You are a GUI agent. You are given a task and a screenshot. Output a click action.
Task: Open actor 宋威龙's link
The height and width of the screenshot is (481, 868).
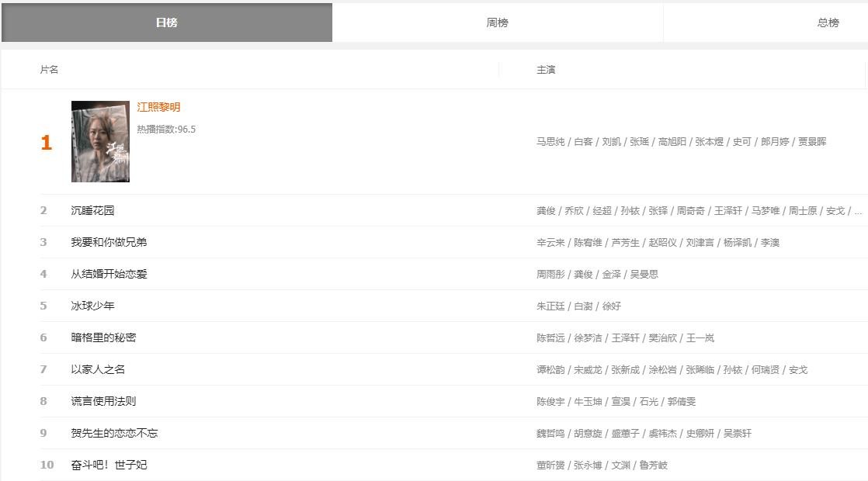pyautogui.click(x=588, y=370)
